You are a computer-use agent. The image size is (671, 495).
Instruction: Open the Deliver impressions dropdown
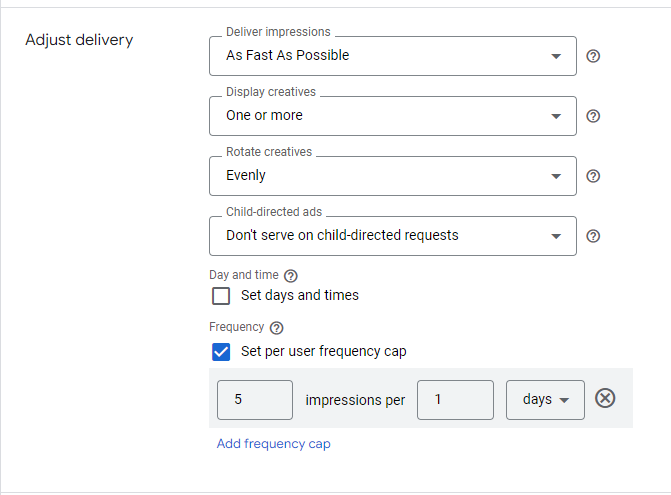(392, 56)
